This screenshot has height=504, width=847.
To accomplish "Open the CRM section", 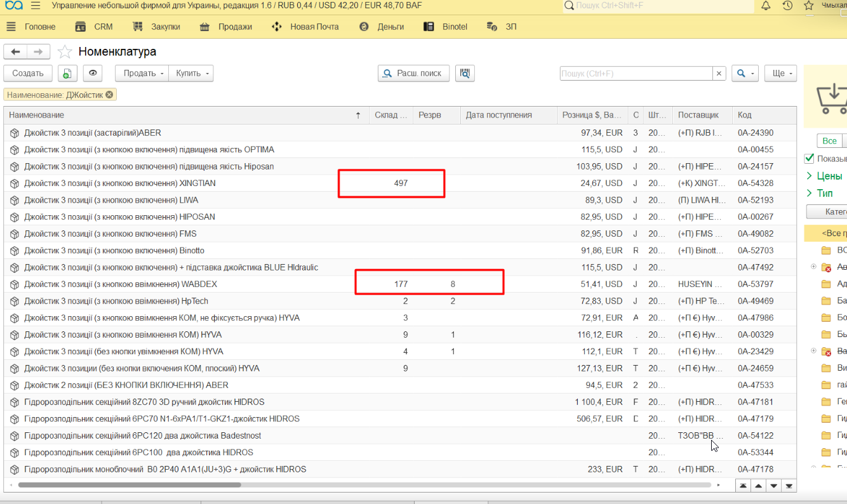I will [93, 27].
